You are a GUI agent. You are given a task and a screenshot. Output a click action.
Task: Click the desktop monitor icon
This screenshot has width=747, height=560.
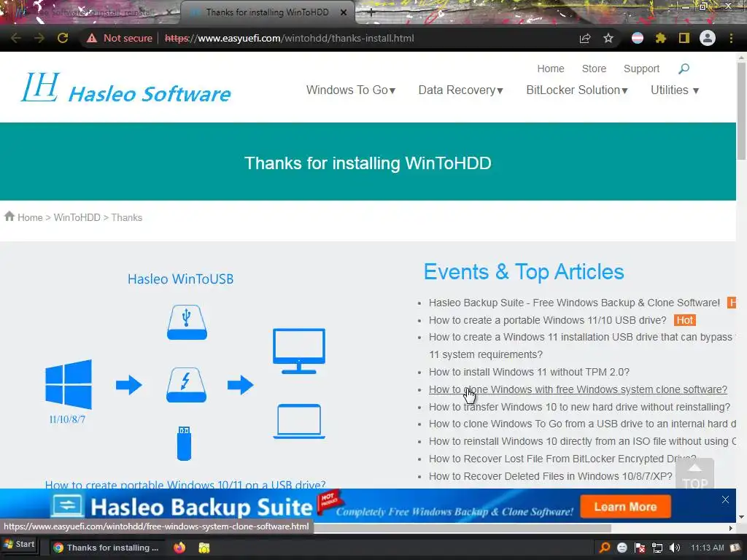(298, 351)
